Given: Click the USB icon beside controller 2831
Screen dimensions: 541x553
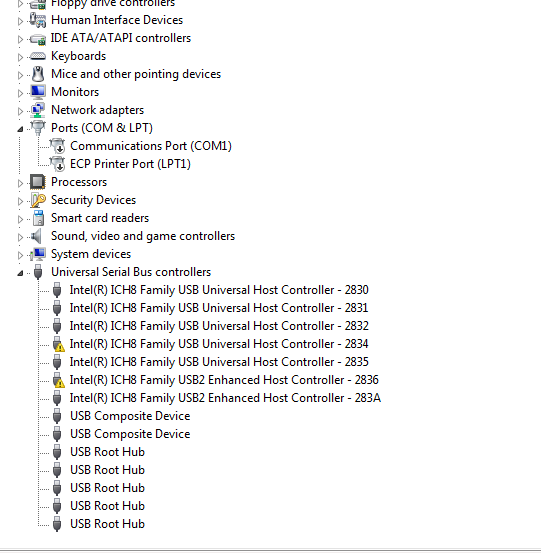Looking at the screenshot, I should click(57, 308).
